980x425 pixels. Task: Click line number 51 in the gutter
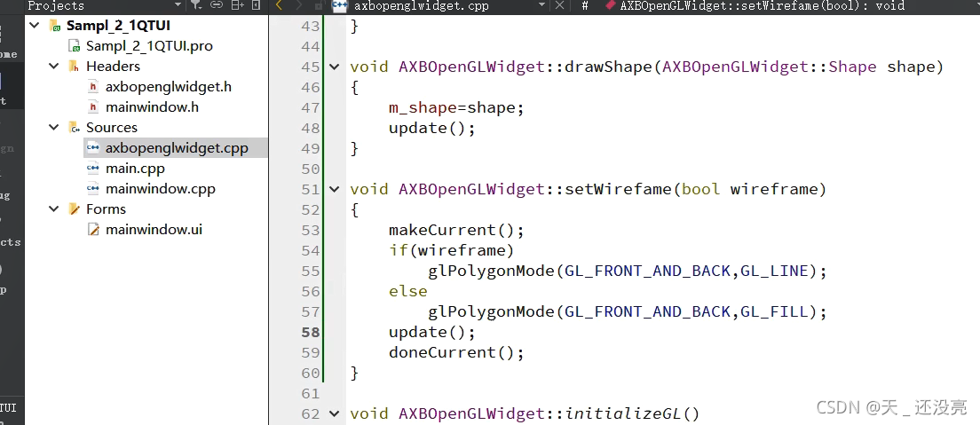point(310,189)
